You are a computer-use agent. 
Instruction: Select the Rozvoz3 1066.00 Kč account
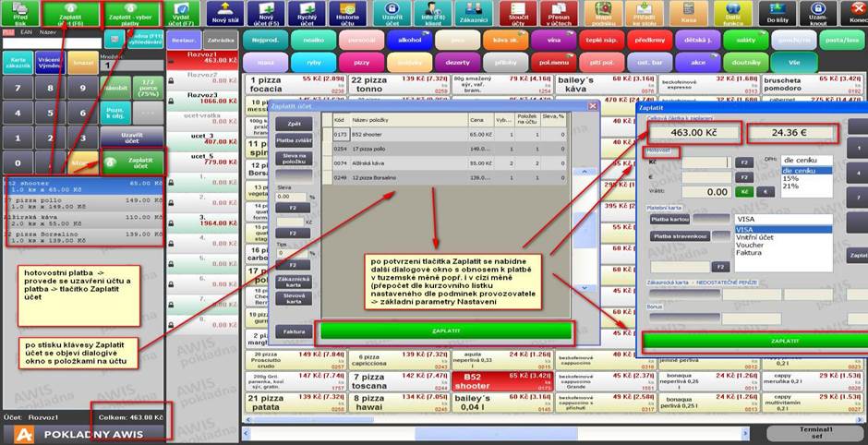tap(202, 98)
